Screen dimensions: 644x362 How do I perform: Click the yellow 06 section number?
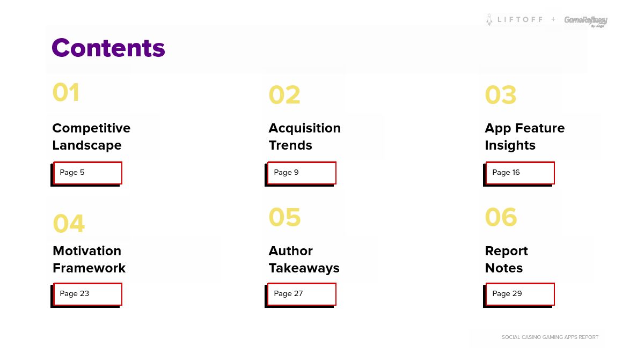[x=501, y=217]
